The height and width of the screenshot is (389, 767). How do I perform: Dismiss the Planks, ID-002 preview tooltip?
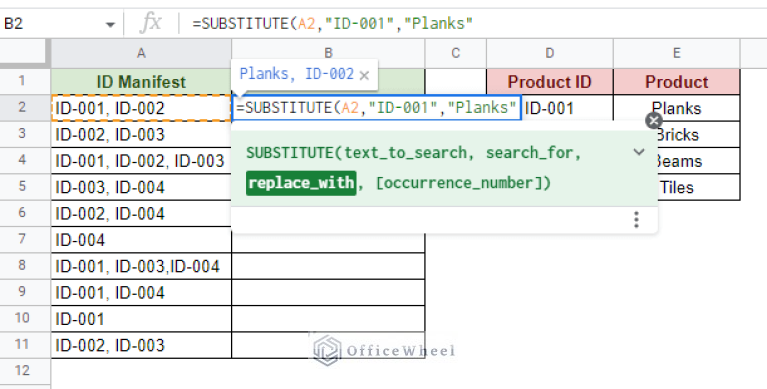coord(364,75)
